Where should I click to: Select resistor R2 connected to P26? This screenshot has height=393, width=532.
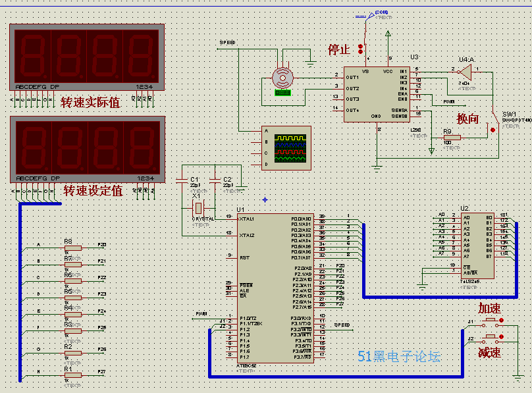(73, 353)
